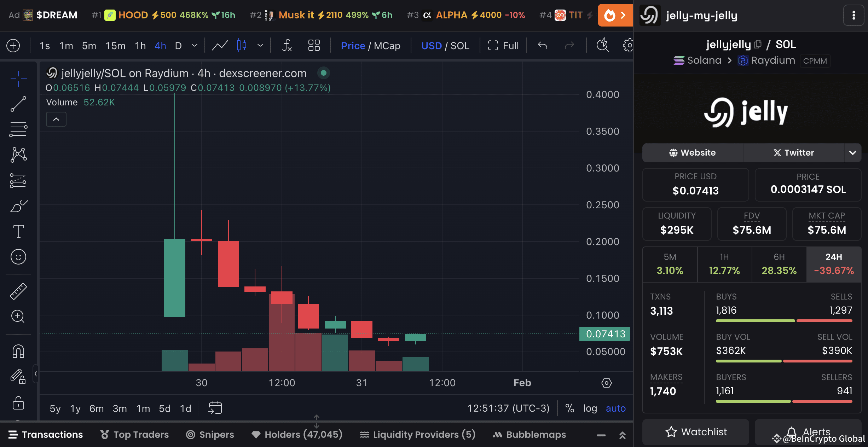Image resolution: width=868 pixels, height=447 pixels.
Task: Select the trend line drawing tool
Action: (x=18, y=104)
